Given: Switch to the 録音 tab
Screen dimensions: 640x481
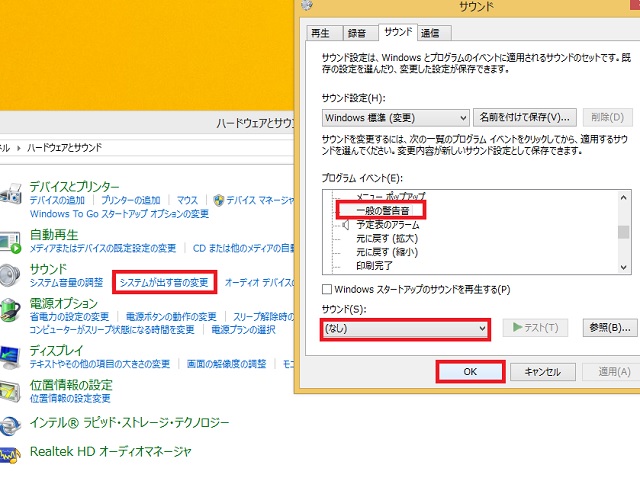Looking at the screenshot, I should tap(358, 32).
